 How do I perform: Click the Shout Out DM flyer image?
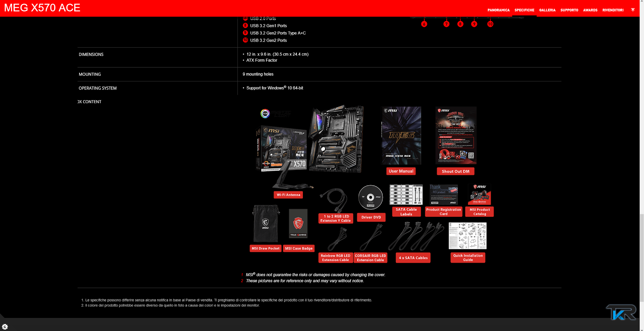pyautogui.click(x=456, y=136)
